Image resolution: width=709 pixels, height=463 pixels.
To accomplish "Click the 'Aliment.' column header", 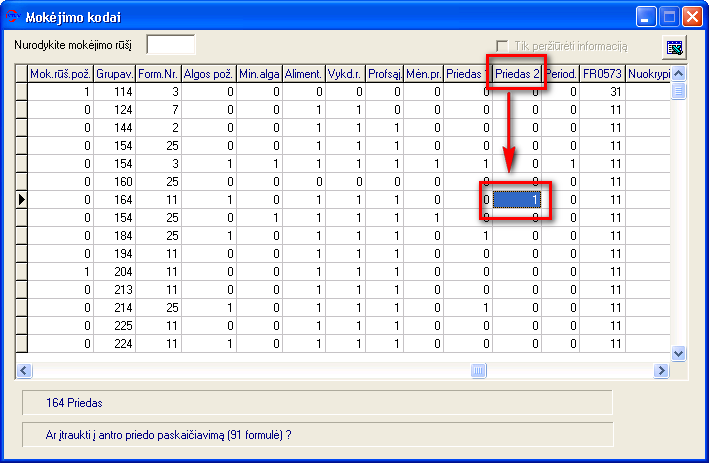I will click(x=304, y=74).
